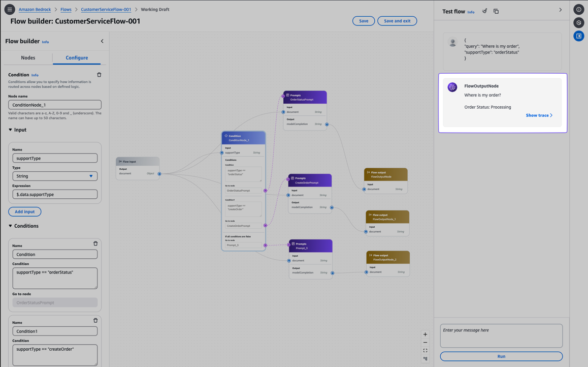Switch to the Nodes tab

(x=28, y=57)
